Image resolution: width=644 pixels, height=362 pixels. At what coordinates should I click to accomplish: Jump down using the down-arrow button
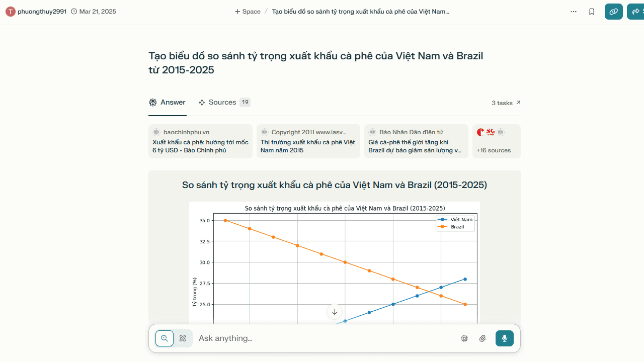click(335, 312)
